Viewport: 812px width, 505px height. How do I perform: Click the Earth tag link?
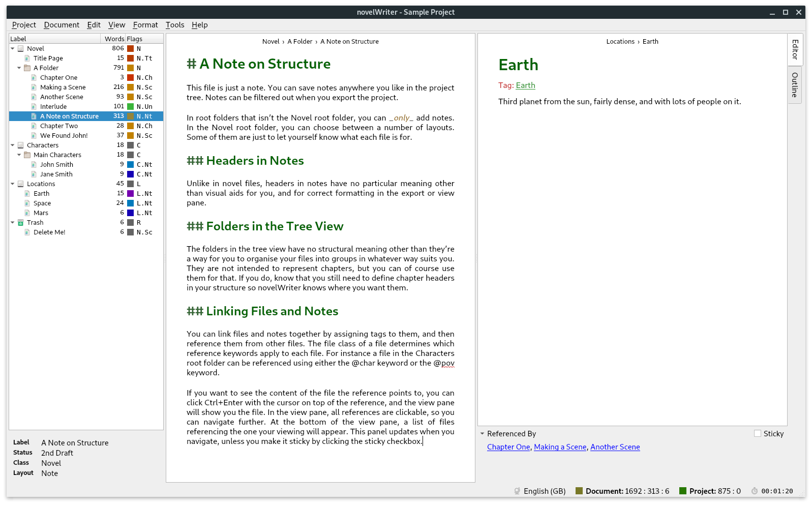525,85
